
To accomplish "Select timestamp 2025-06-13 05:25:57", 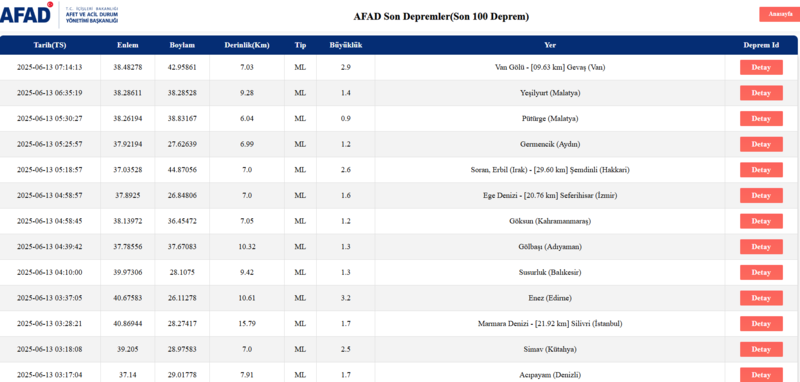I will pos(49,144).
